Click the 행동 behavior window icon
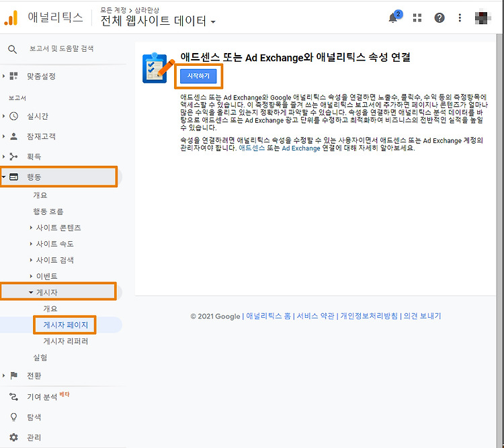Screen dimensions: 504x448 pos(13,177)
